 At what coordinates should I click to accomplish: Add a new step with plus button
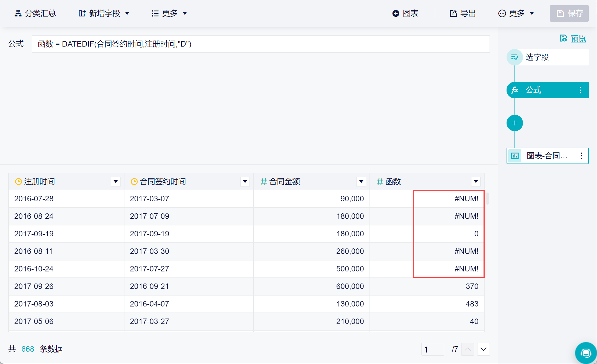pyautogui.click(x=514, y=123)
